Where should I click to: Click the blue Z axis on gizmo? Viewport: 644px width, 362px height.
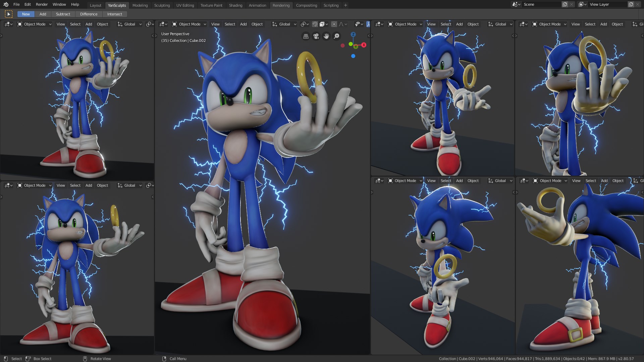click(x=353, y=35)
